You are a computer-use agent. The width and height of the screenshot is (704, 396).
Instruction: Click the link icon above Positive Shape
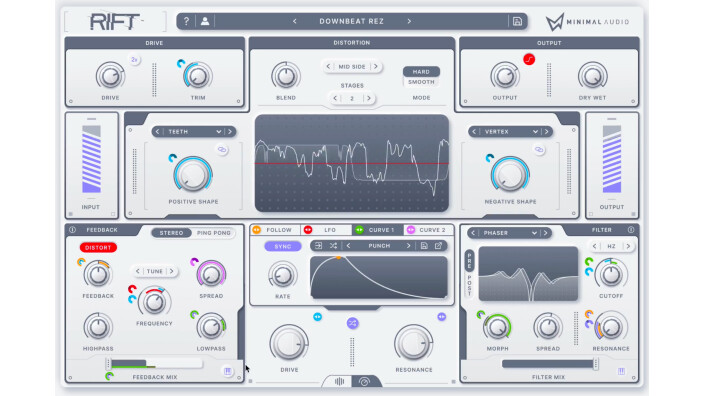click(x=222, y=150)
